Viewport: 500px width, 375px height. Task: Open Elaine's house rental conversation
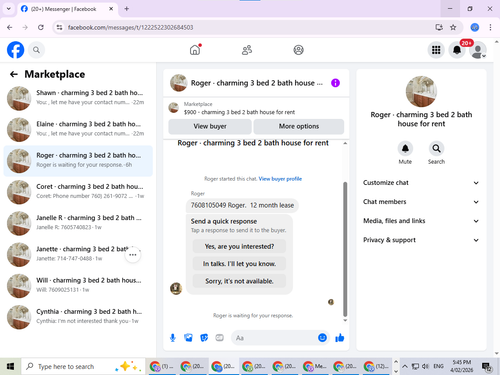click(78, 129)
